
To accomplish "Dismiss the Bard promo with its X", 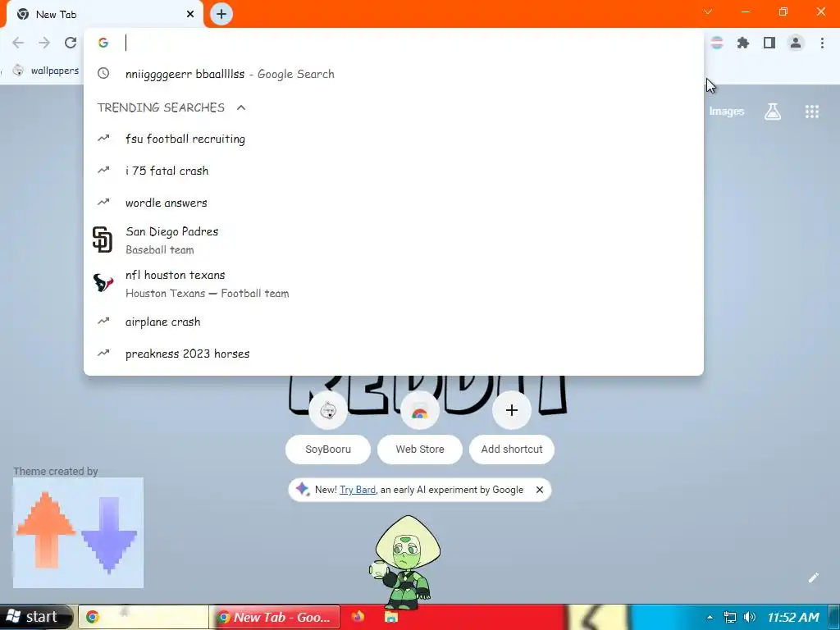I will (540, 490).
